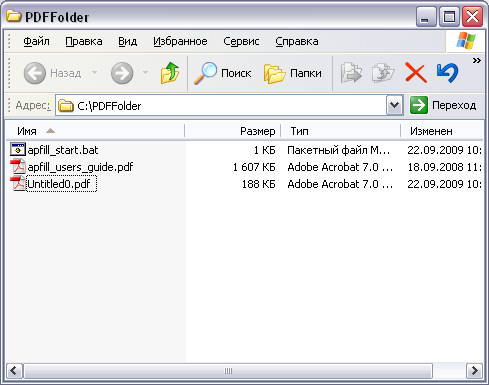Click the Windows flag logo icon
Screen dimensions: 489x385
466,41
